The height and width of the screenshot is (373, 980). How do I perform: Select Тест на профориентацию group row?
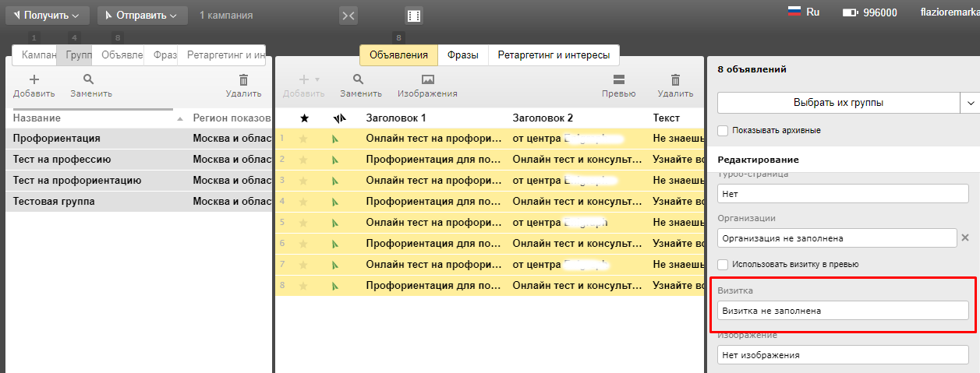(x=139, y=181)
